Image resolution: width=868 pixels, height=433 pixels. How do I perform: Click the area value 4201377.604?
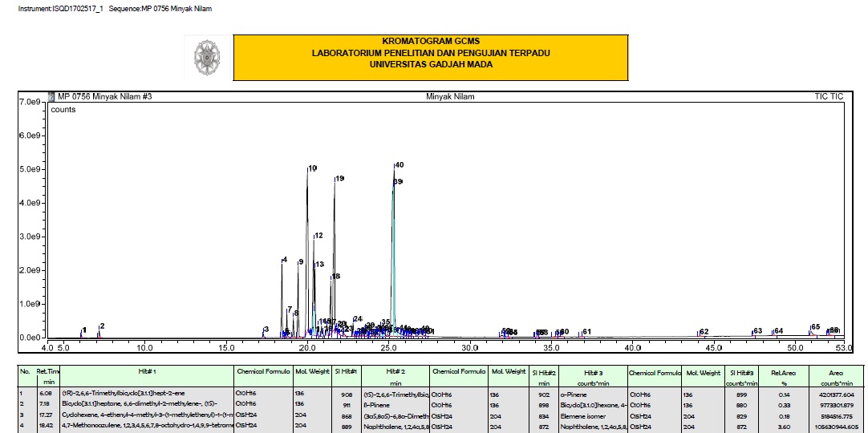coord(838,395)
